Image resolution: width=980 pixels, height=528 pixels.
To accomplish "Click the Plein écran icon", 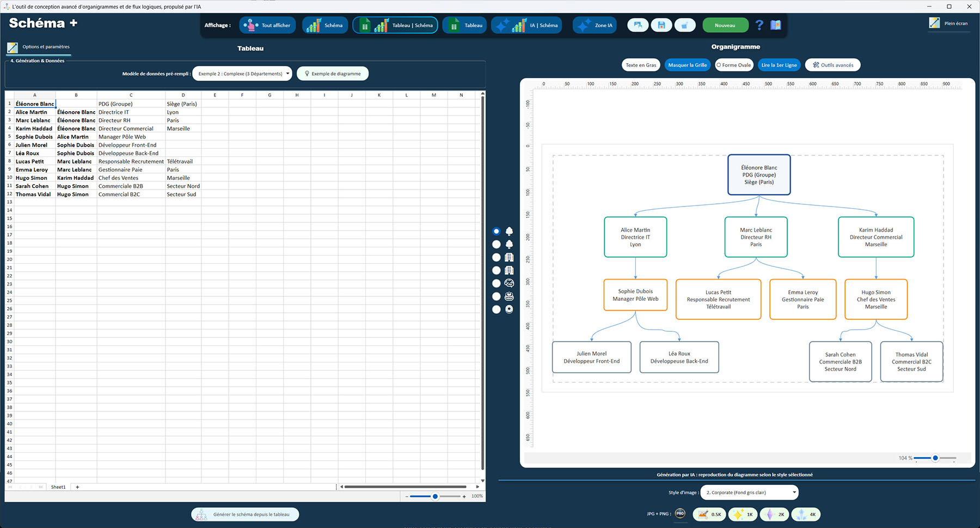I will [934, 23].
